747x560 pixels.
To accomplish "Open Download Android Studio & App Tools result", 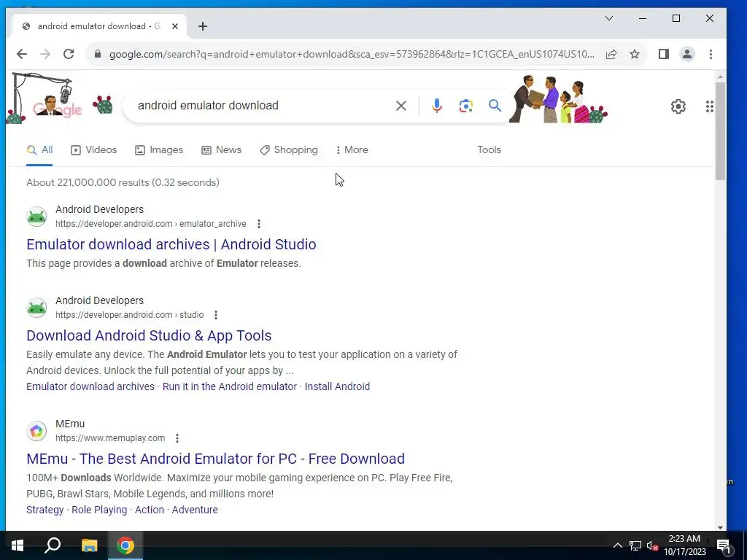I will pyautogui.click(x=149, y=335).
